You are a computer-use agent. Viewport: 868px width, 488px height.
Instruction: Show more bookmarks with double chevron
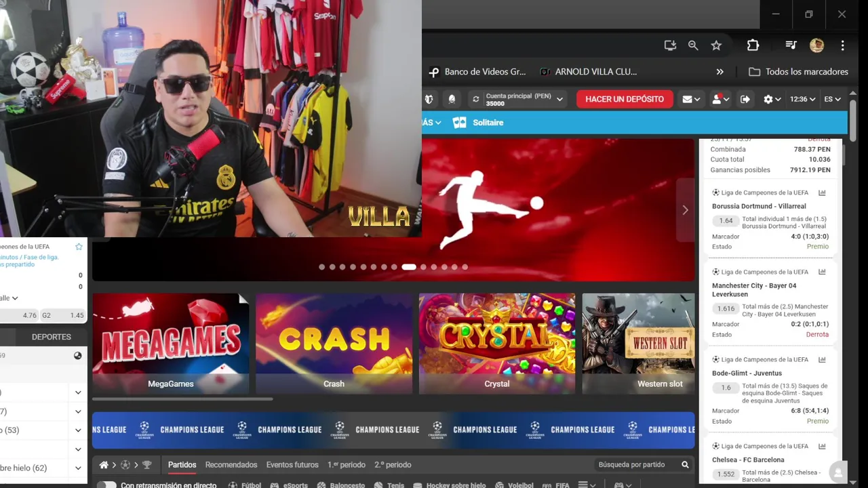pyautogui.click(x=719, y=72)
